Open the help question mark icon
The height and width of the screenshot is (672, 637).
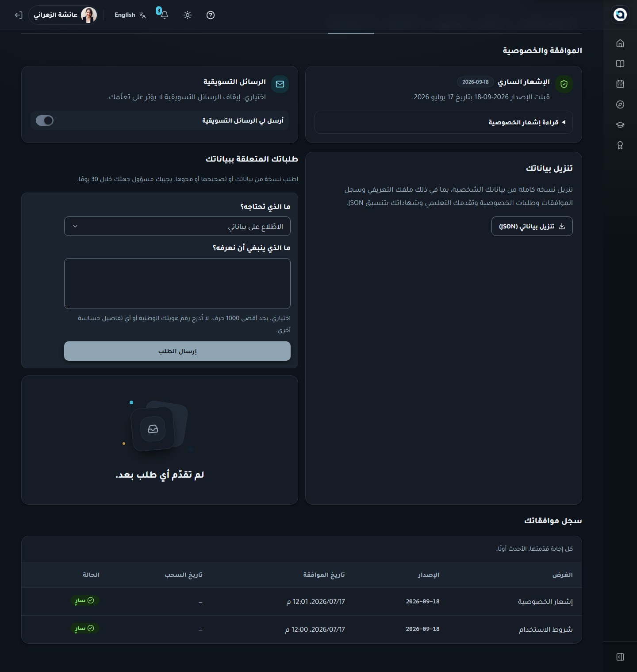tap(211, 15)
